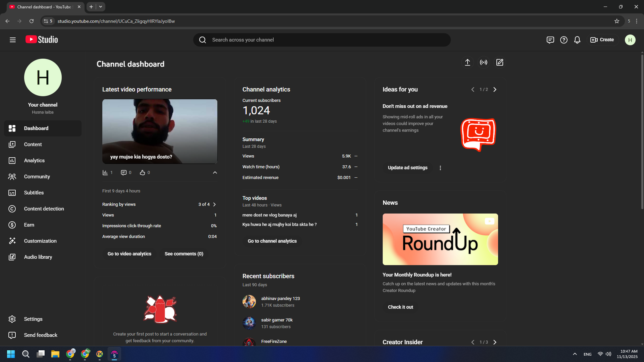This screenshot has width=644, height=362.
Task: Open the latest video thumbnail
Action: pos(160,131)
